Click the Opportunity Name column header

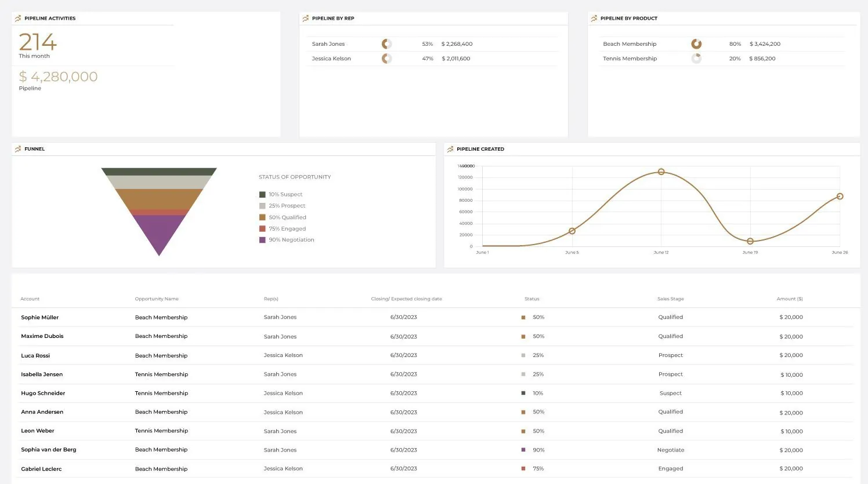click(x=157, y=299)
